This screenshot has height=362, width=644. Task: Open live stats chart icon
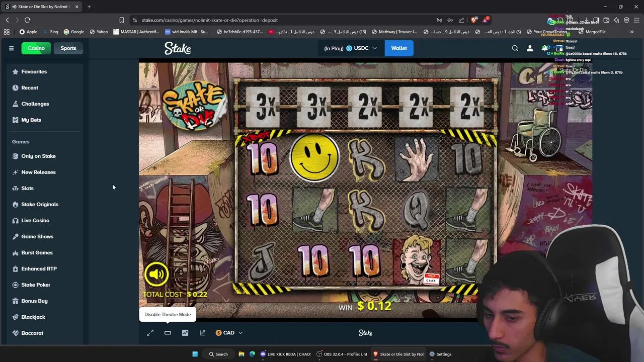(185, 333)
